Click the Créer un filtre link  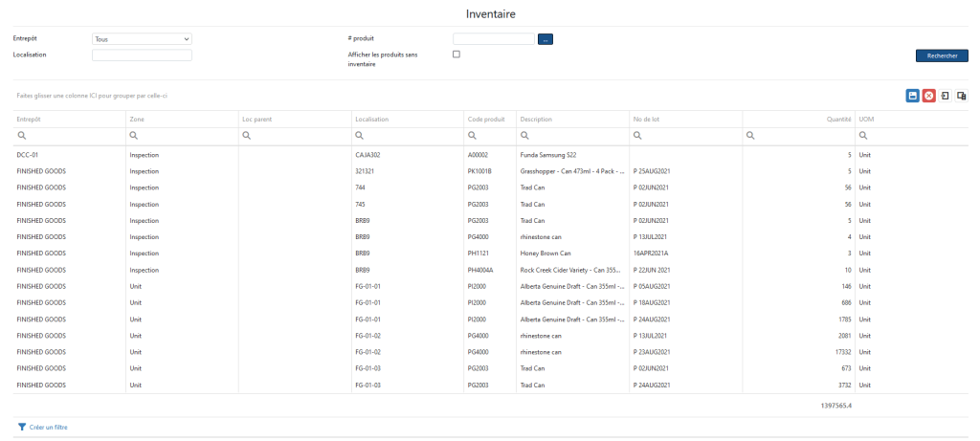click(49, 427)
